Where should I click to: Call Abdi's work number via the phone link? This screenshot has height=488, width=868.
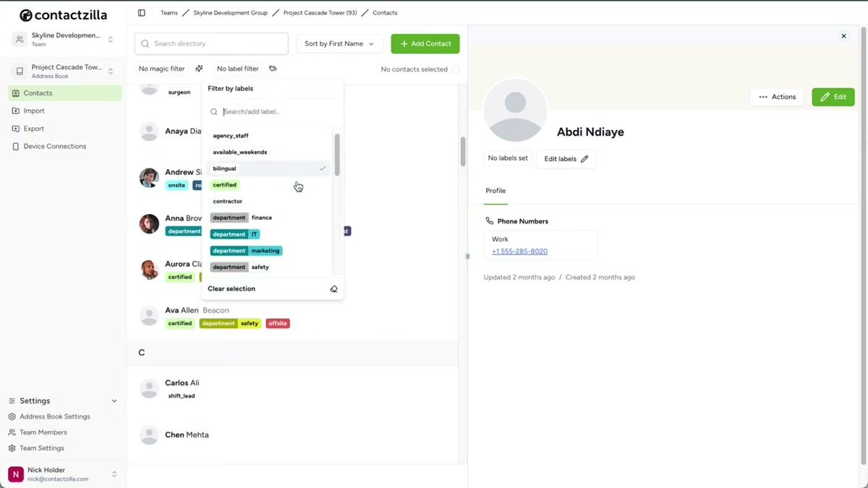519,251
